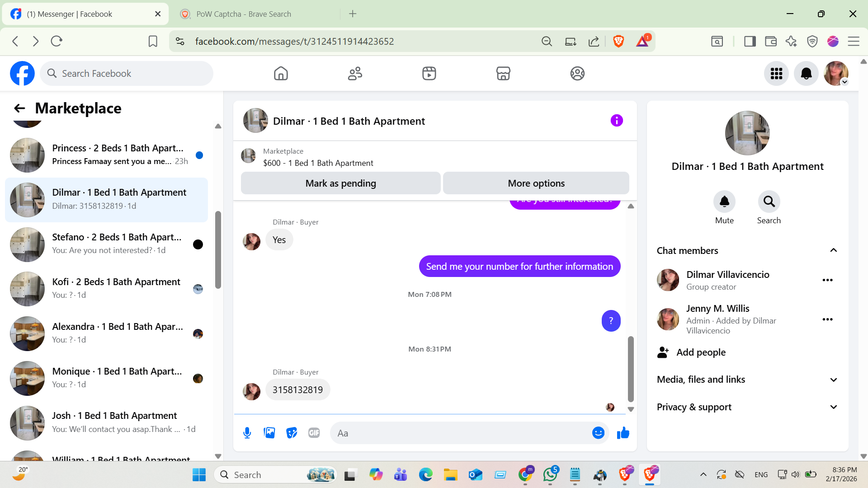Expand Media, files and links
The width and height of the screenshot is (868, 488).
(x=833, y=380)
